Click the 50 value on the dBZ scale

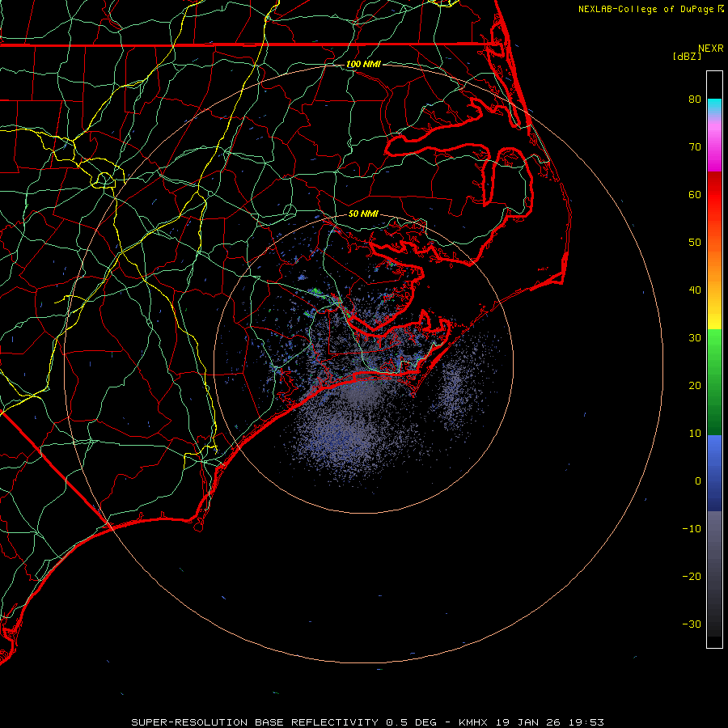695,243
